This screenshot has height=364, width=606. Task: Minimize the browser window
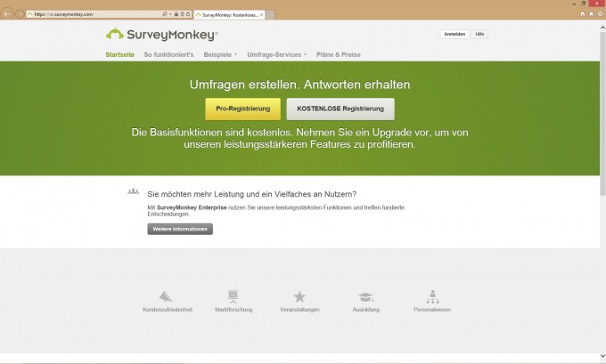tap(574, 4)
